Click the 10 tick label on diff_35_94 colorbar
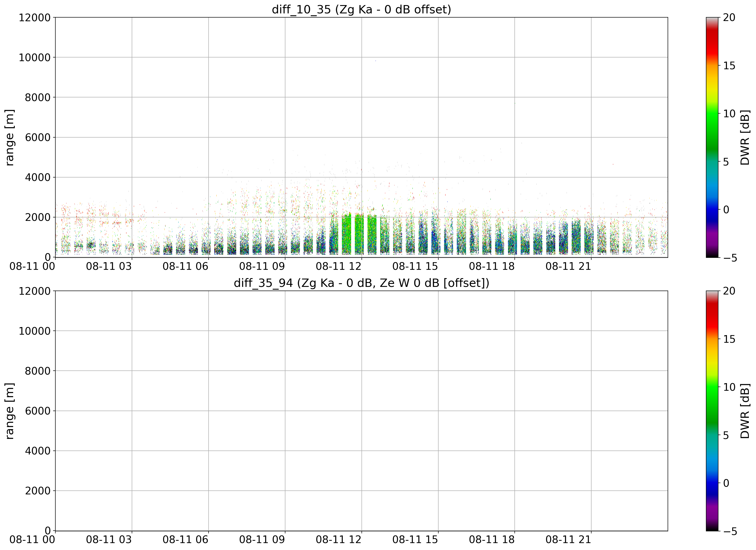This screenshot has height=550, width=756. 729,387
